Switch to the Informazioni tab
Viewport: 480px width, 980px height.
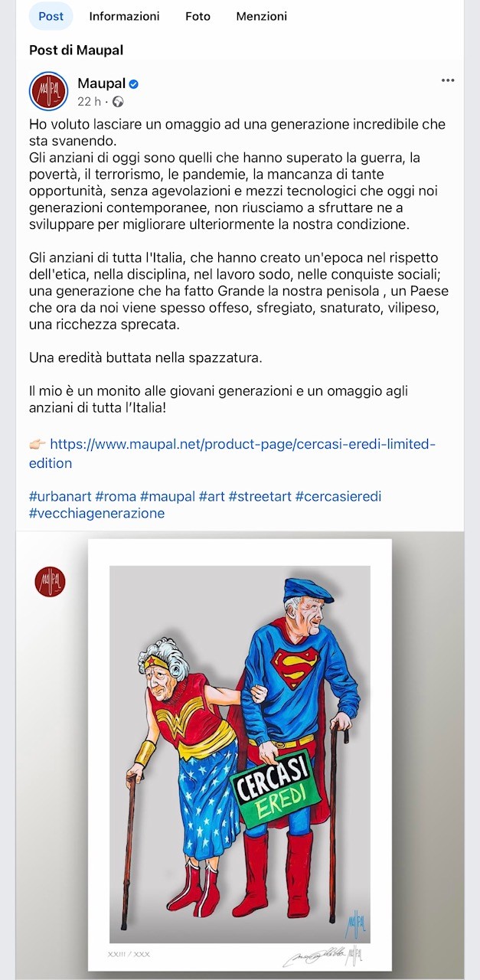124,16
